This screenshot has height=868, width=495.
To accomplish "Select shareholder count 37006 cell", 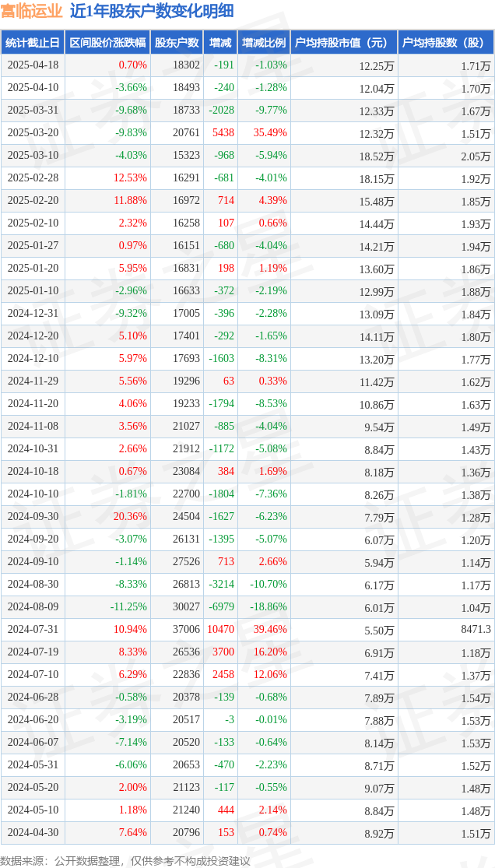I will tap(185, 630).
